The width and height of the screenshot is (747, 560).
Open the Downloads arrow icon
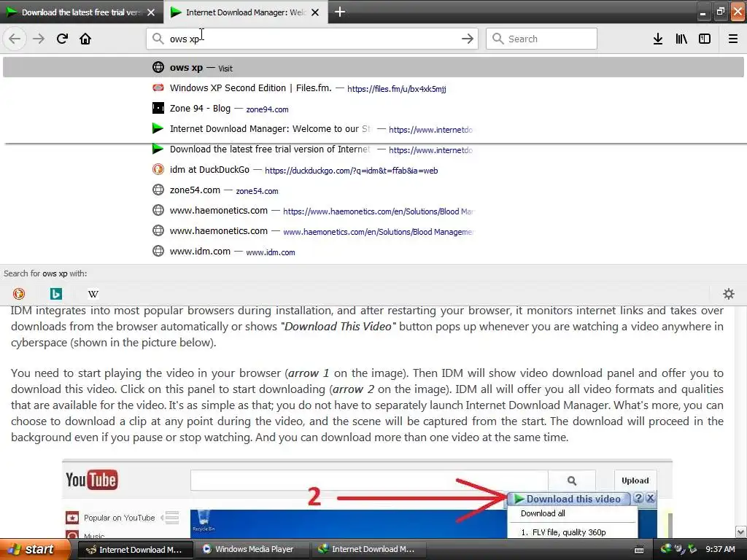(x=658, y=39)
